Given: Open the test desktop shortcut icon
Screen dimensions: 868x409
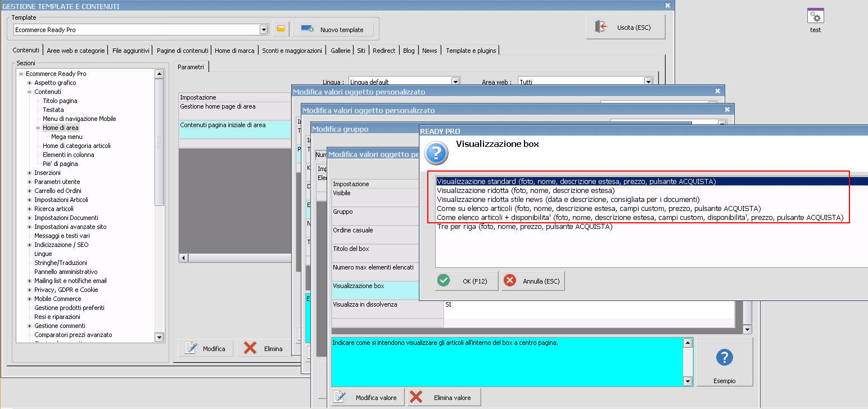Looking at the screenshot, I should pyautogui.click(x=815, y=21).
